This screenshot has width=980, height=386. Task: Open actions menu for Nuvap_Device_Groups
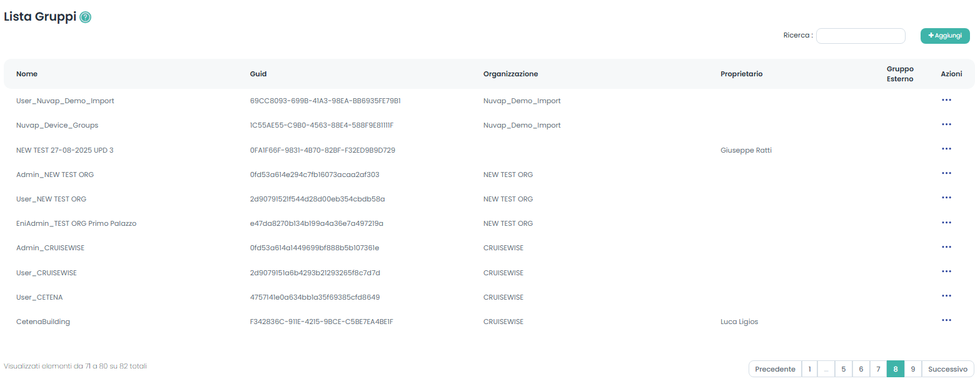pos(946,124)
